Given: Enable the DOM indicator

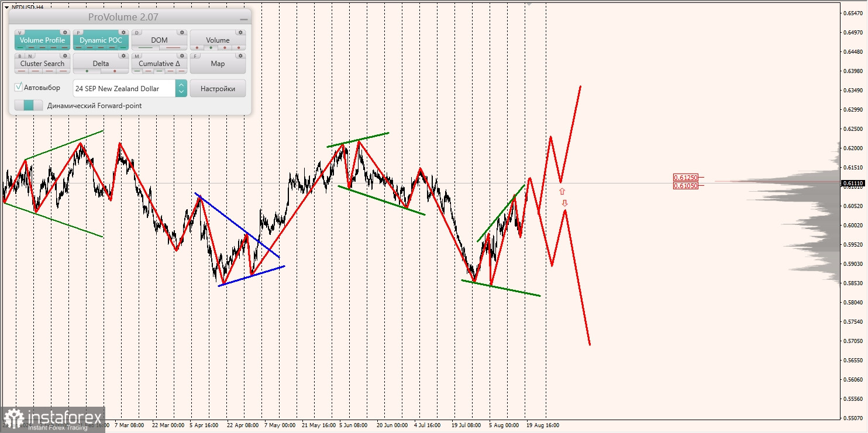Looking at the screenshot, I should (x=159, y=40).
